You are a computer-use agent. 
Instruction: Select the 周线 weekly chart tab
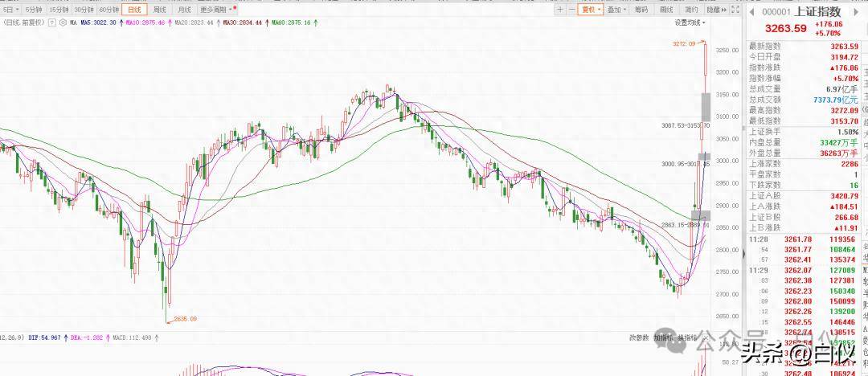tap(159, 10)
